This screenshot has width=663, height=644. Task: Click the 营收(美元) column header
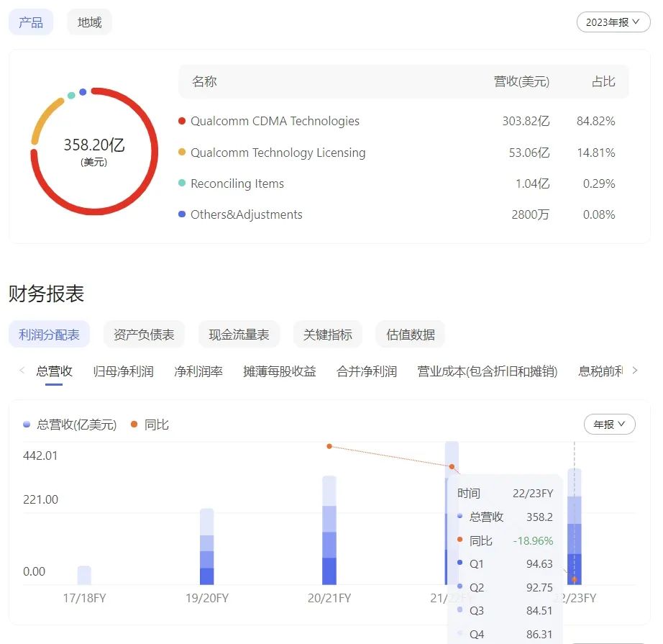[522, 81]
